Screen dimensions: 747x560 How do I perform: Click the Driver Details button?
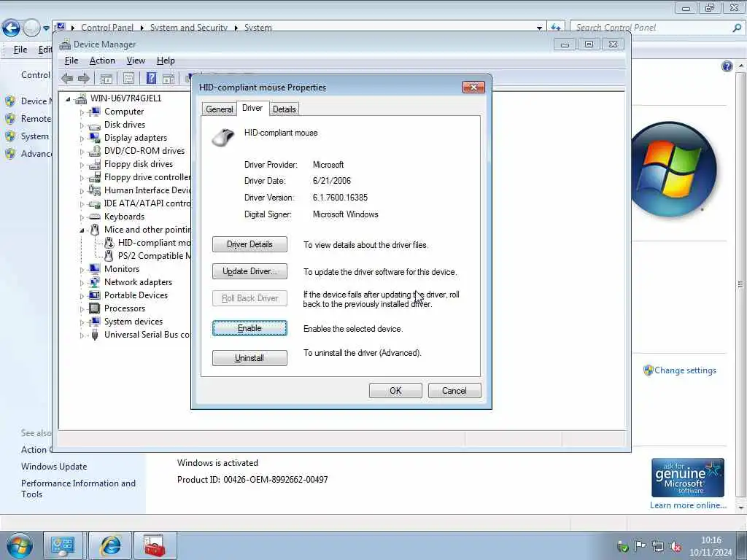point(249,244)
